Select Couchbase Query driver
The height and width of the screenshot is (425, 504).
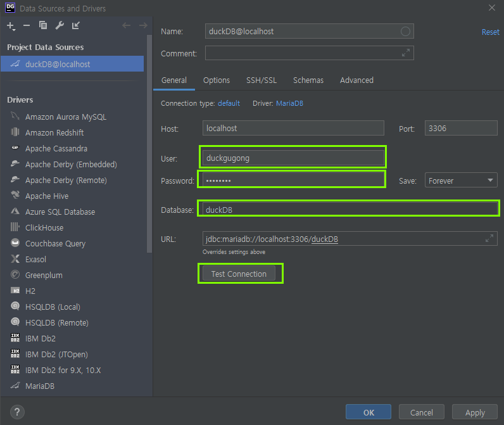(72, 243)
